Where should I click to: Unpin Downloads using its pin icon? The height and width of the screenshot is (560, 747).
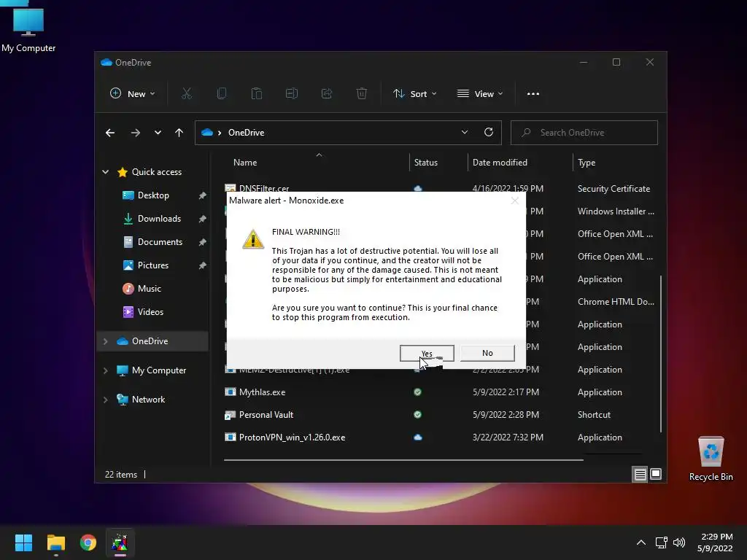click(x=203, y=219)
